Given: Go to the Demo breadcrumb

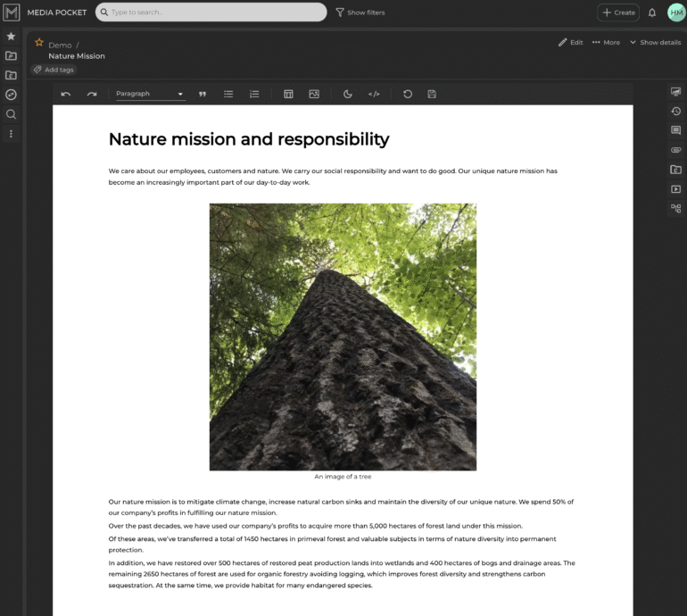Looking at the screenshot, I should (x=60, y=46).
